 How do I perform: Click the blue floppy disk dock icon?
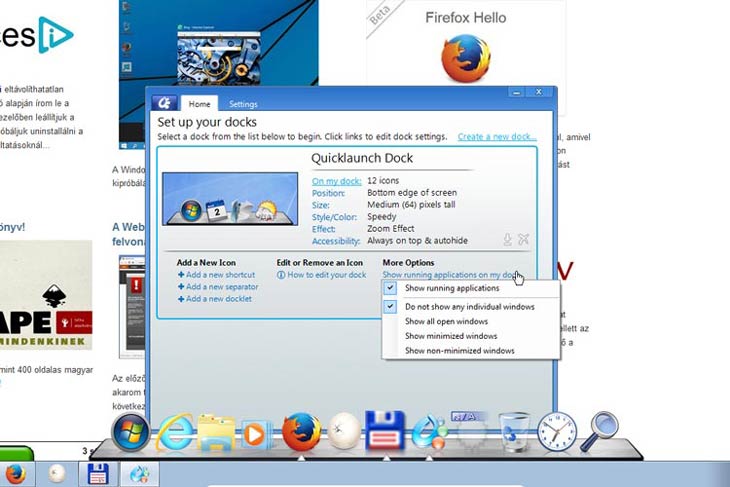(385, 431)
